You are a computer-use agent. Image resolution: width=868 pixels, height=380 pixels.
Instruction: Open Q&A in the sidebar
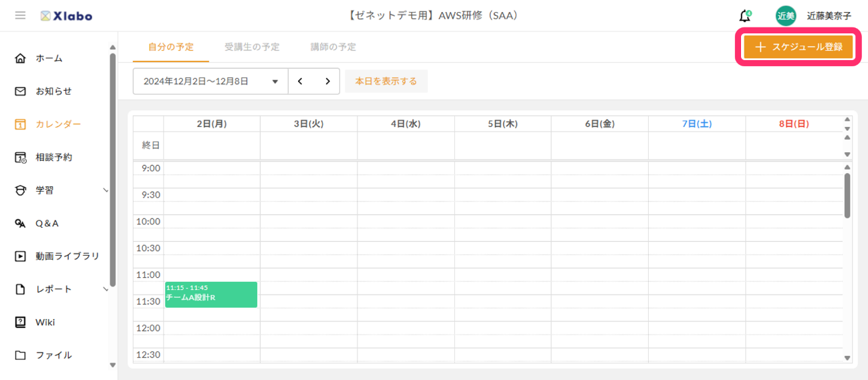click(x=47, y=223)
